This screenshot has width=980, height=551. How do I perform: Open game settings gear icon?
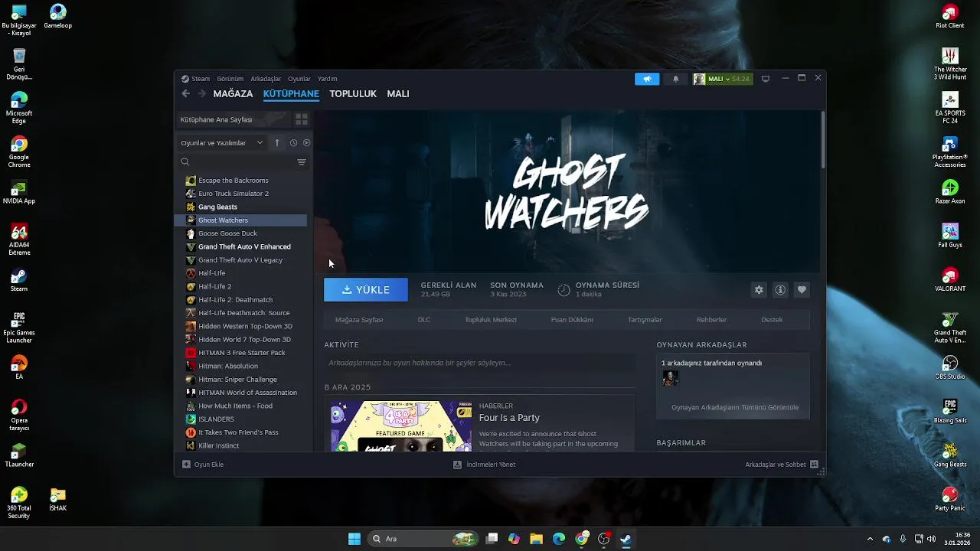coord(759,290)
